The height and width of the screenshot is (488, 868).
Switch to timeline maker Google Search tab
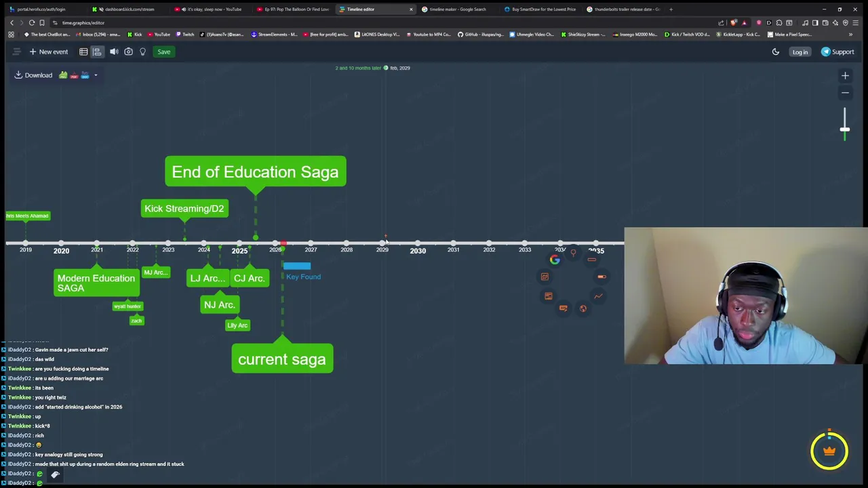pyautogui.click(x=458, y=9)
